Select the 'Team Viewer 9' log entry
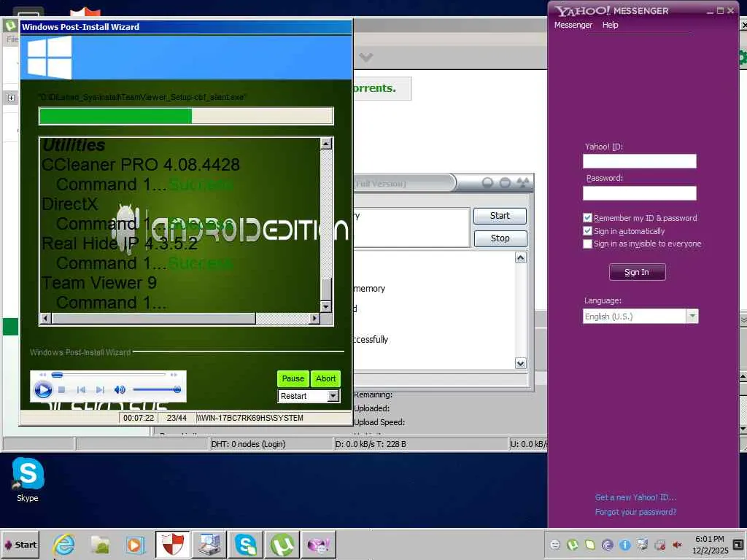The height and width of the screenshot is (560, 747). (x=99, y=283)
